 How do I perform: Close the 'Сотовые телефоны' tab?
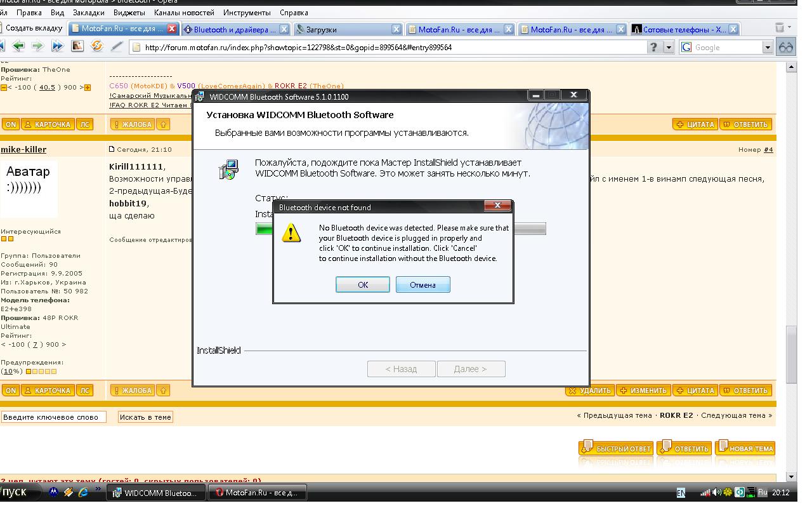[x=733, y=29]
